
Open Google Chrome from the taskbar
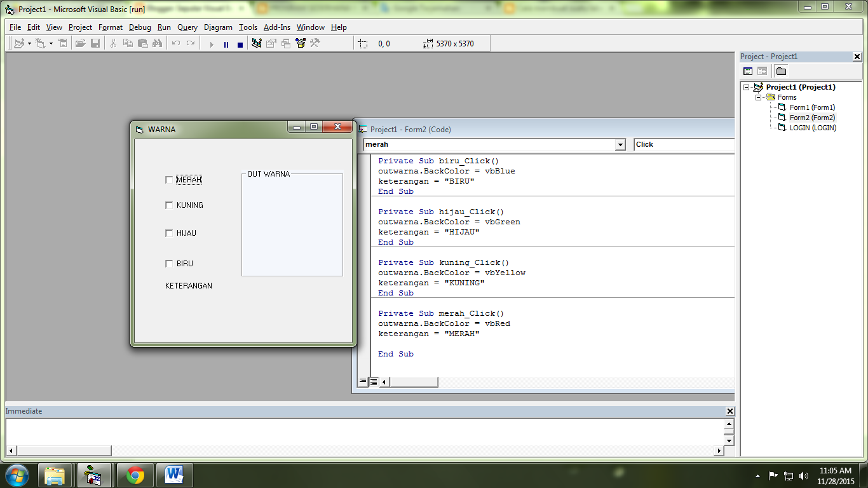point(135,475)
